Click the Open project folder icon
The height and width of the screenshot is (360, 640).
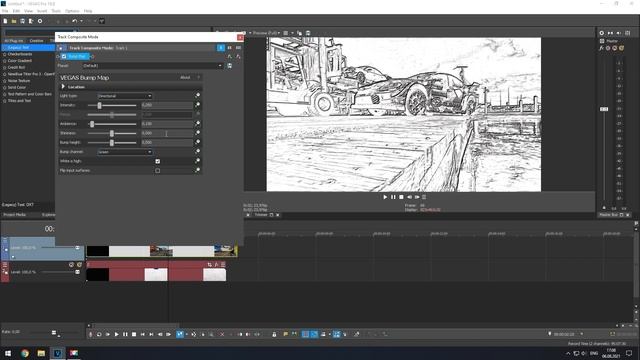[14, 21]
